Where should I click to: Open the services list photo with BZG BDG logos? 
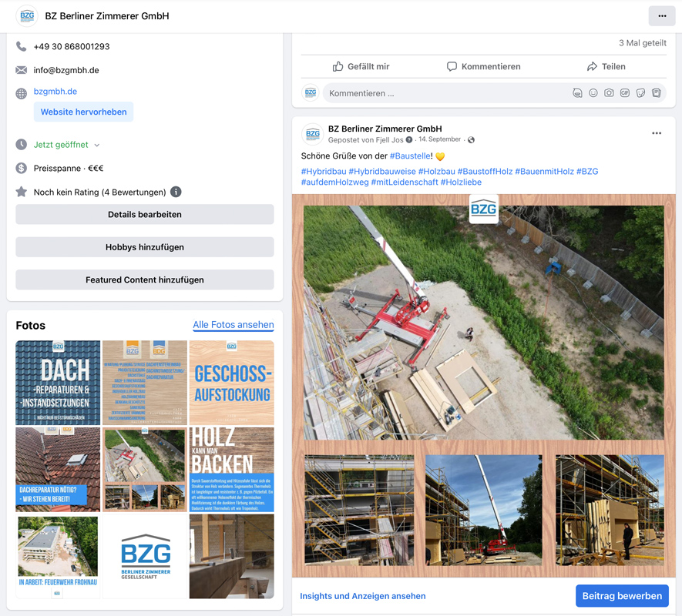coord(145,383)
